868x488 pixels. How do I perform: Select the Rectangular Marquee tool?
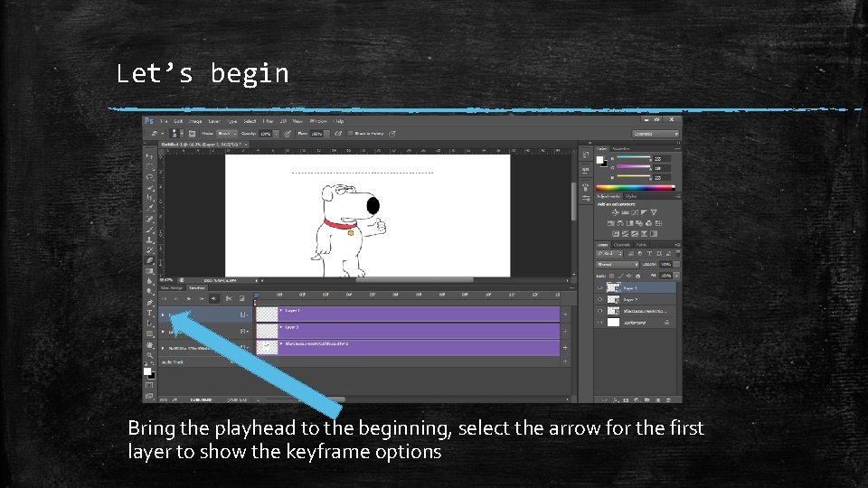pos(149,167)
